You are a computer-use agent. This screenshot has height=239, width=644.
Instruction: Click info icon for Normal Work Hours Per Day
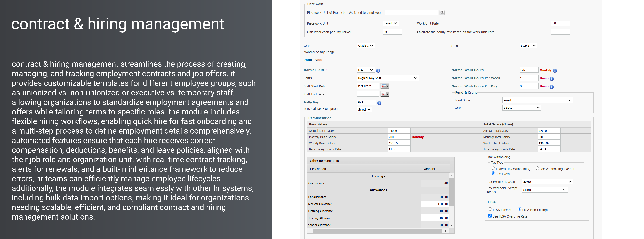(551, 87)
